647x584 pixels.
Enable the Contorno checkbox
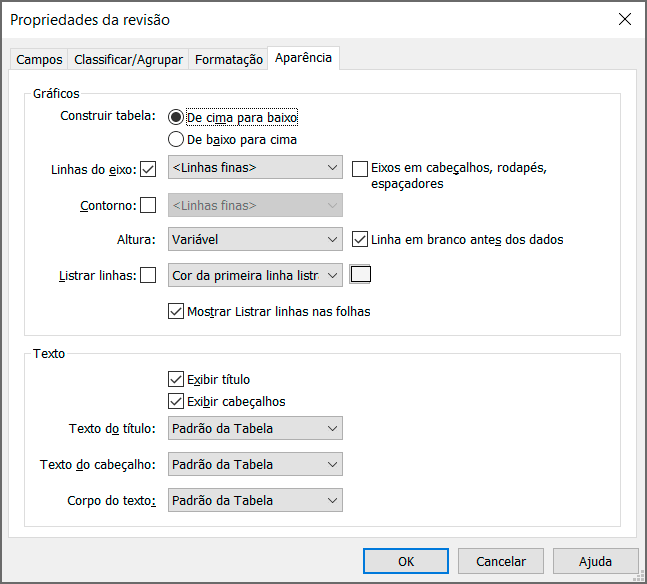149,205
